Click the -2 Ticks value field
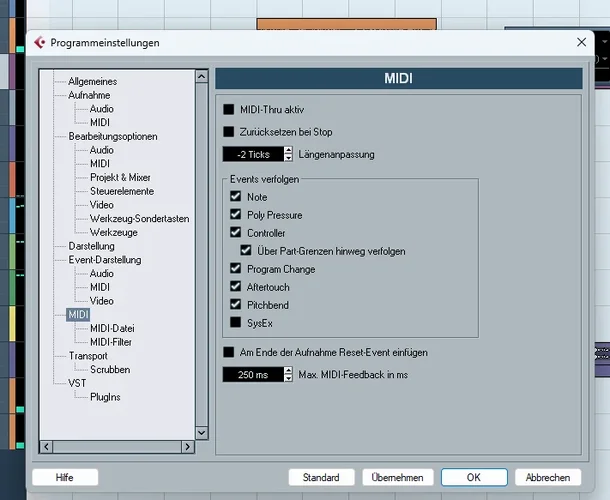Viewport: 610px width, 500px height. pyautogui.click(x=253, y=154)
